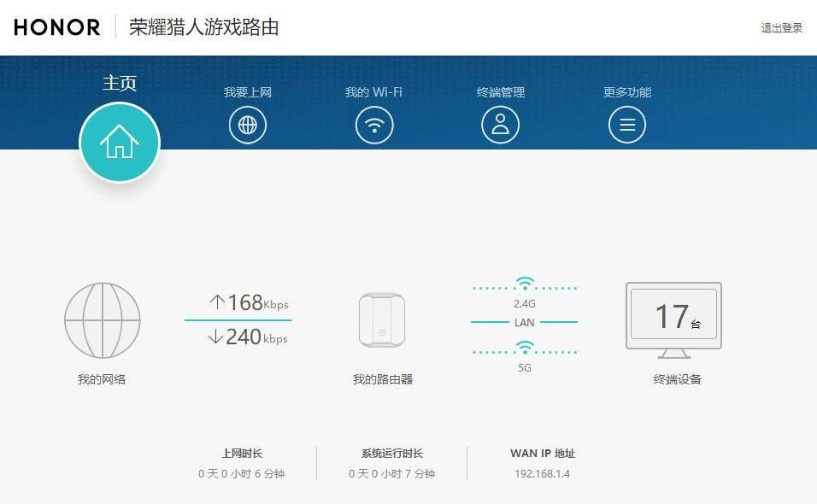Click the large globe 我的网络 icon
Viewport: 817px width, 504px height.
pos(103,320)
